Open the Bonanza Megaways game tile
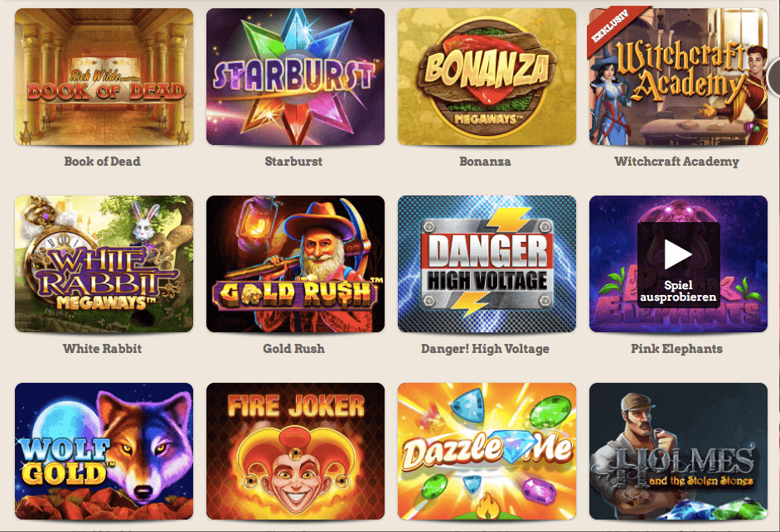Image resolution: width=780 pixels, height=532 pixels. [487, 76]
